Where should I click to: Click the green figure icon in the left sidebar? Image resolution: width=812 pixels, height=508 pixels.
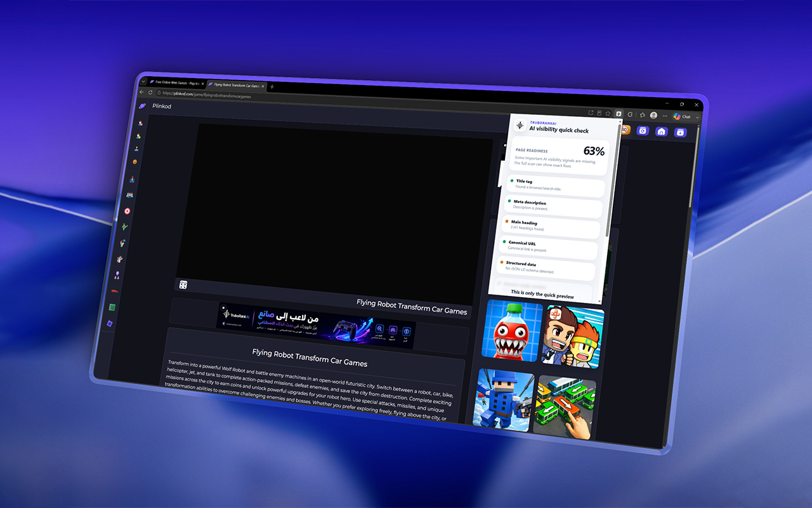pos(125,226)
